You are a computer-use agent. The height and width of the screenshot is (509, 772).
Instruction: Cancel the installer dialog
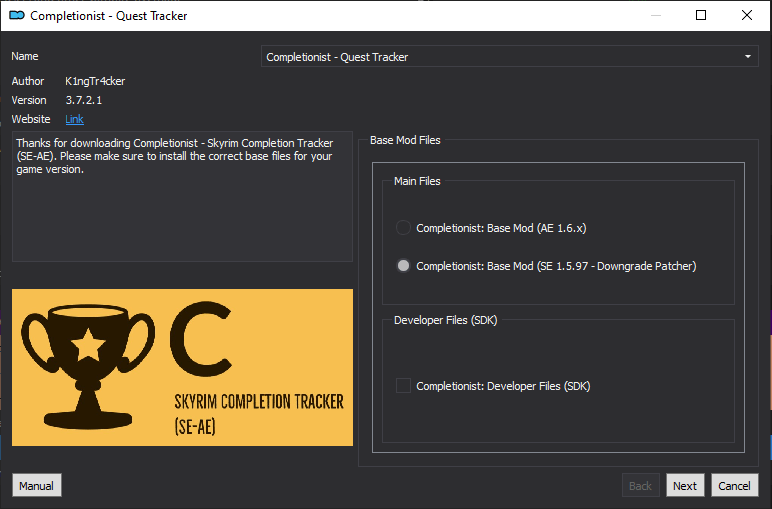click(734, 485)
